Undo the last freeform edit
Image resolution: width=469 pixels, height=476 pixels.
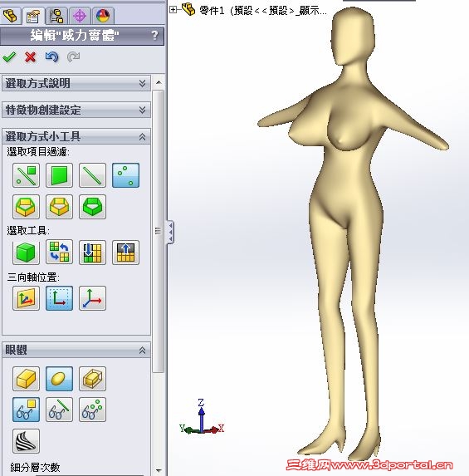tap(51, 56)
